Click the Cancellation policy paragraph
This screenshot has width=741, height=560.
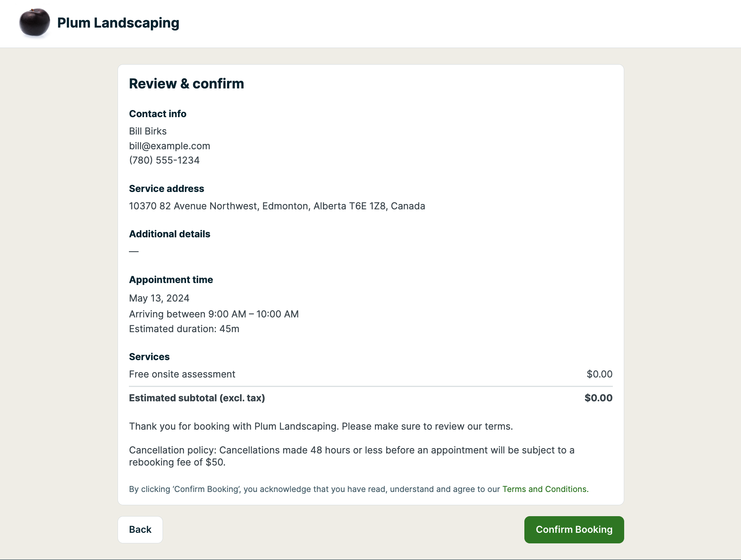coord(352,456)
